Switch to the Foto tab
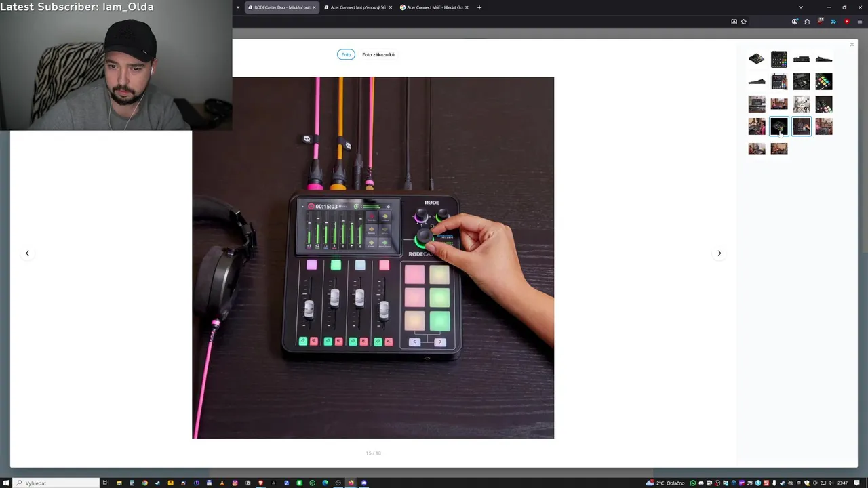This screenshot has width=868, height=488. [346, 54]
